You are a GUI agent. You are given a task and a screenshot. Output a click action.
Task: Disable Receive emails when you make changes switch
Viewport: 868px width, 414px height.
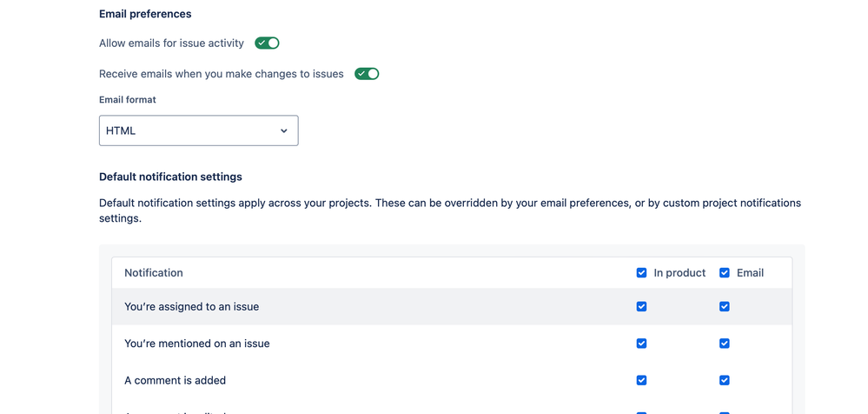367,74
